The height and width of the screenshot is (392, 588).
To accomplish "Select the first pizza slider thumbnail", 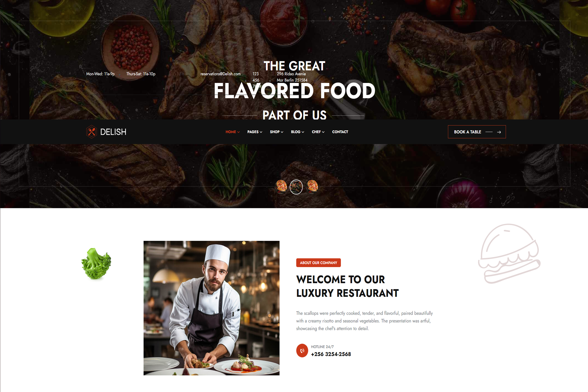I will coord(281,187).
